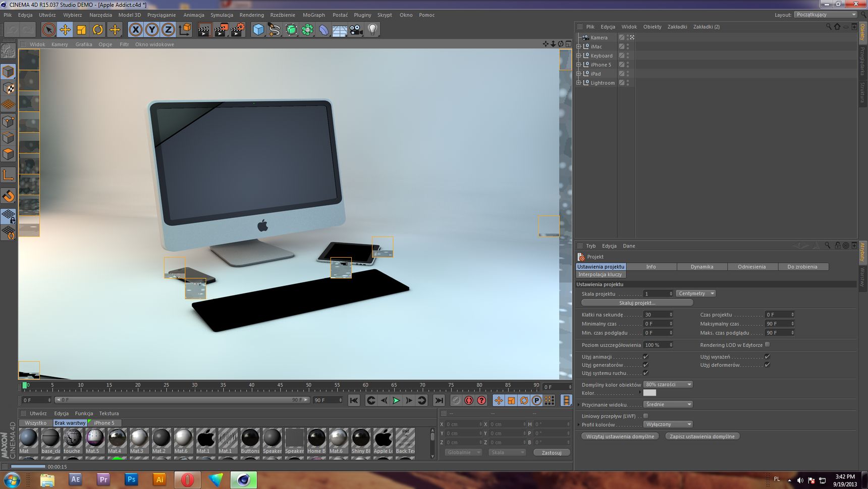Viewport: 868px width, 489px height.
Task: Open the Wyłączony color profile dropdown
Action: tap(668, 424)
